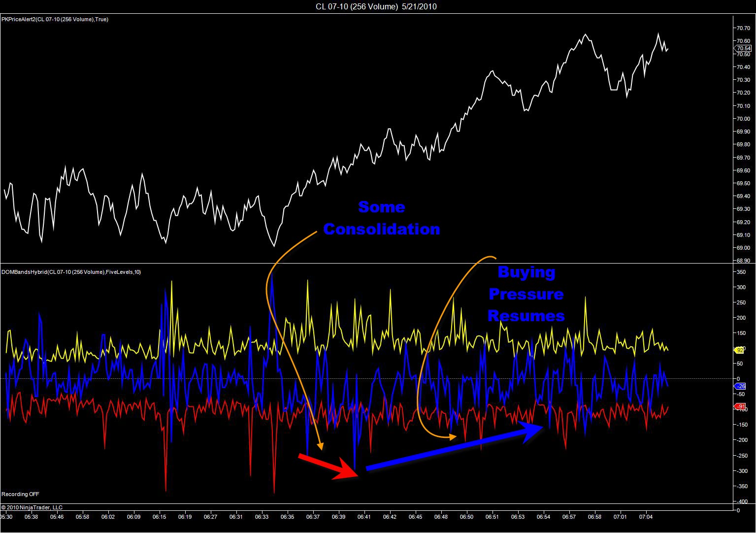The image size is (756, 533).
Task: Click the red -91 value marker
Action: pos(741,406)
